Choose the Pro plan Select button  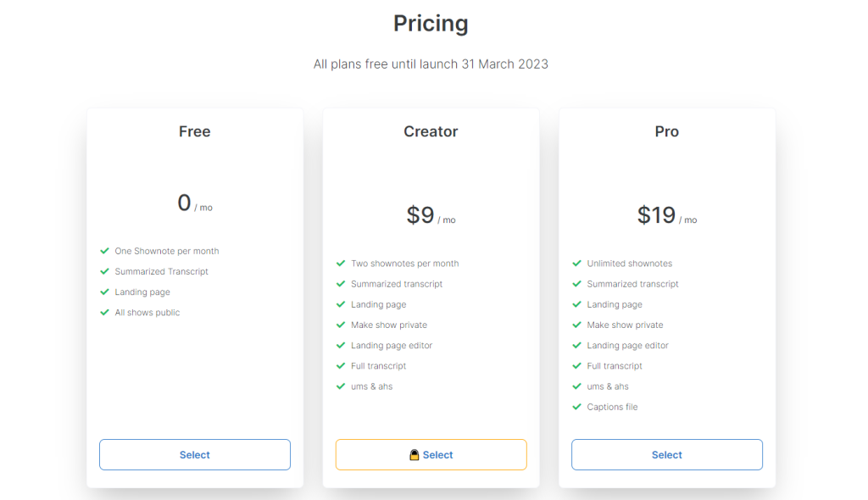(667, 455)
